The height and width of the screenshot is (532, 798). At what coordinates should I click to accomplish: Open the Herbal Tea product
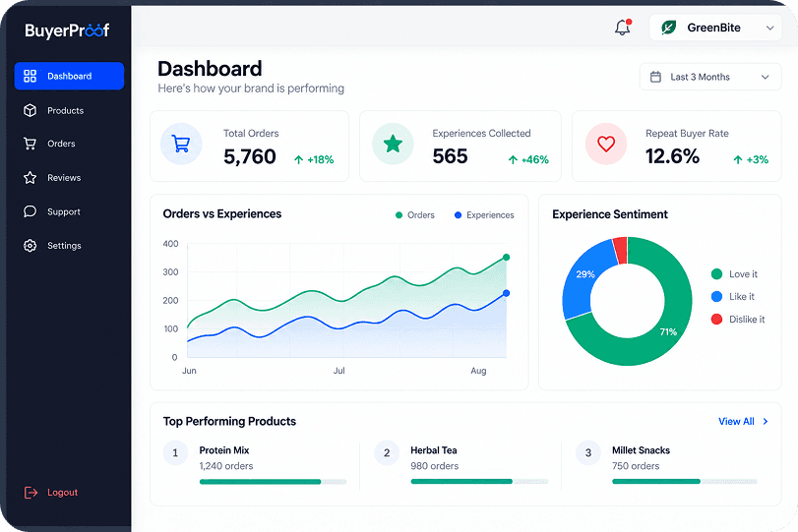click(x=434, y=450)
